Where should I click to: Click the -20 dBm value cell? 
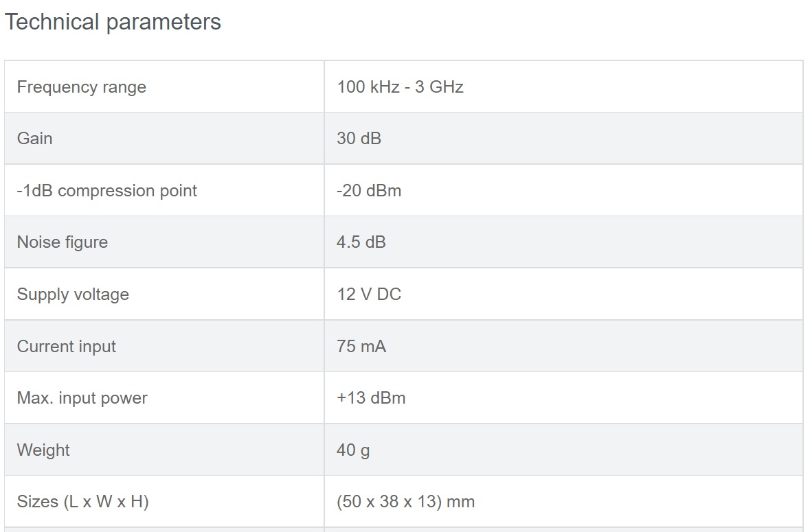(x=563, y=190)
